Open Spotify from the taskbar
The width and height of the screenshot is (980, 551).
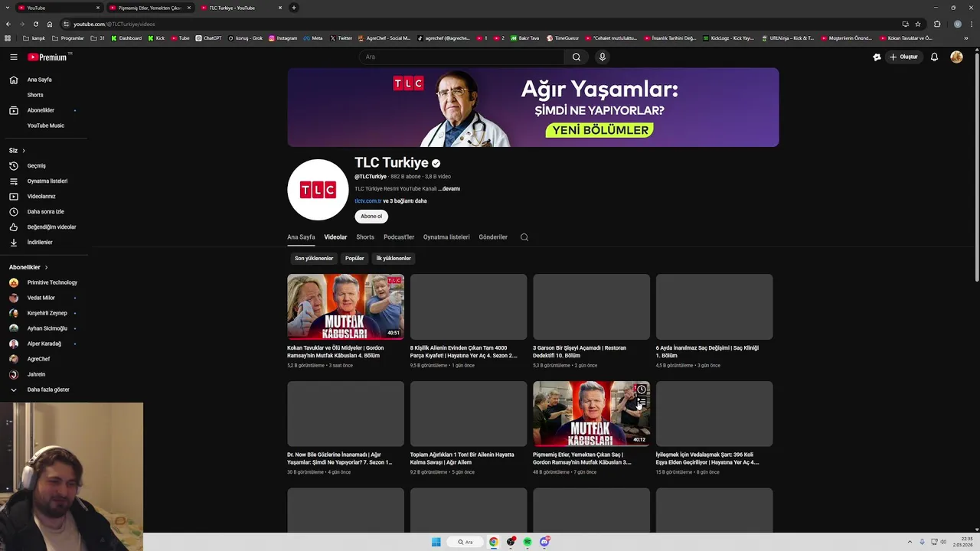[x=528, y=542]
